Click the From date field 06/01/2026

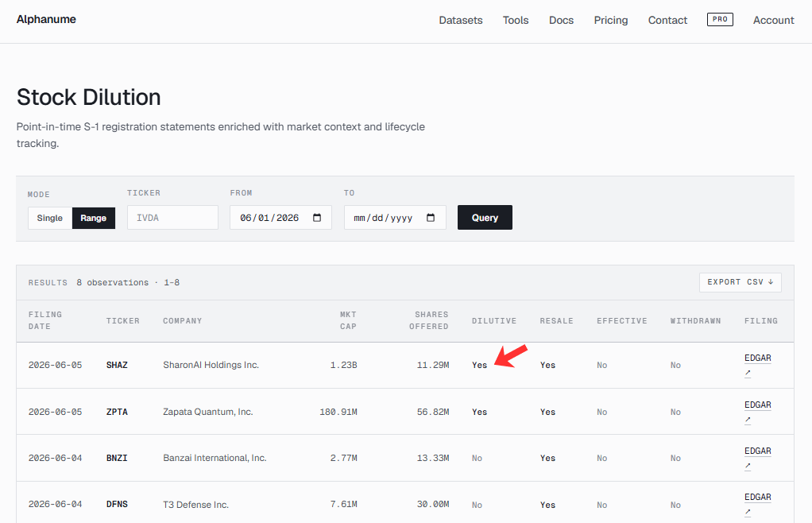click(x=280, y=218)
